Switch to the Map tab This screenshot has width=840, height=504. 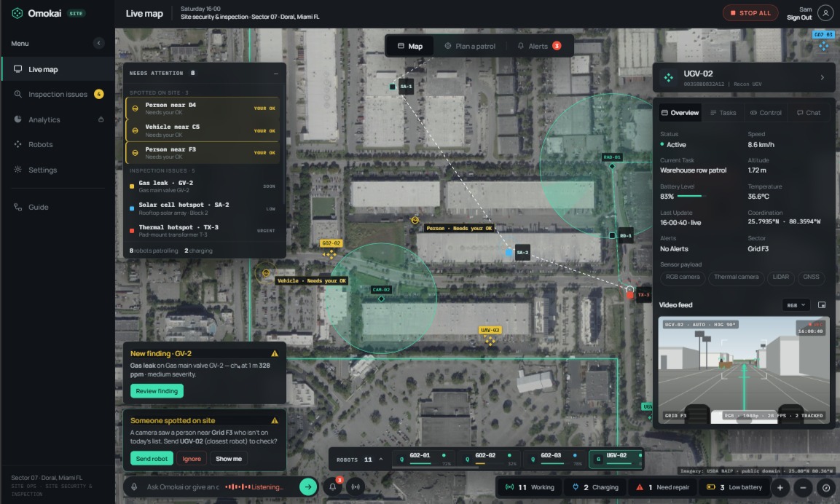point(410,46)
